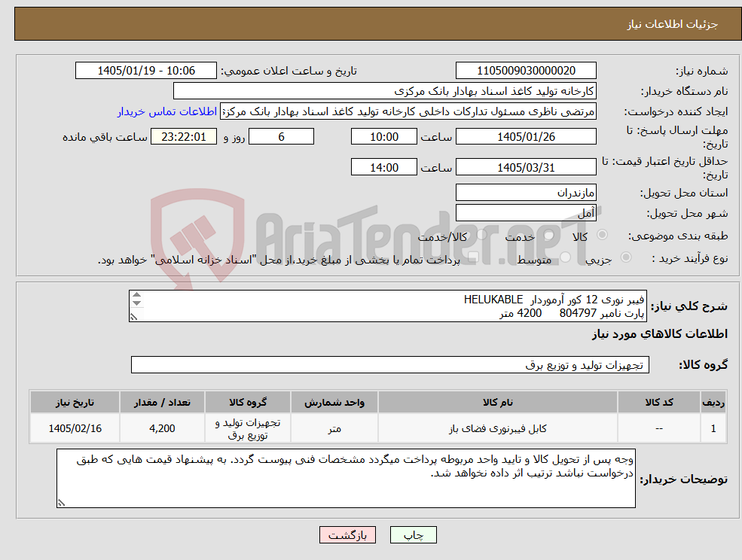Click the واحد شمارش column header

334,402
